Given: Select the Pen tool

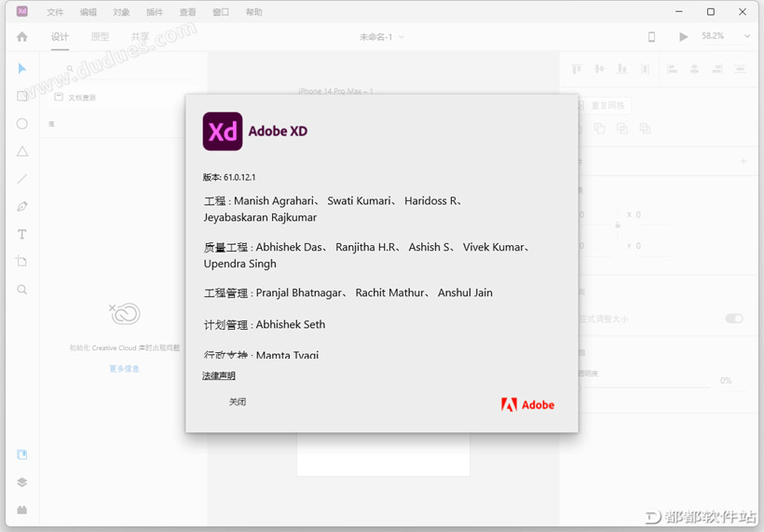Looking at the screenshot, I should coord(22,207).
